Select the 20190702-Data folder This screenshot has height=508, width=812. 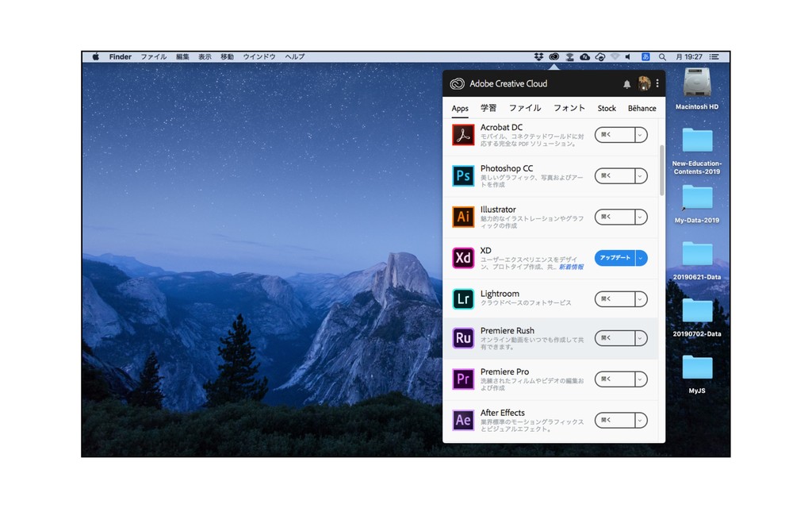coord(697,310)
